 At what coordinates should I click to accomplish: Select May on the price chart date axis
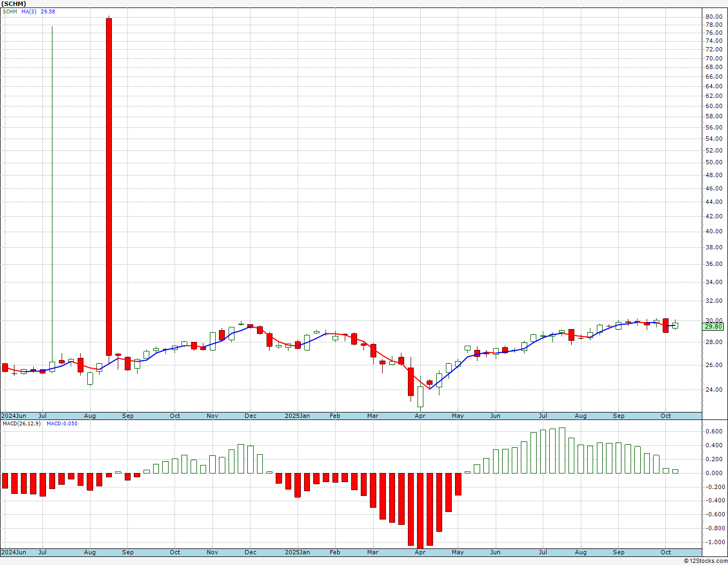click(458, 416)
